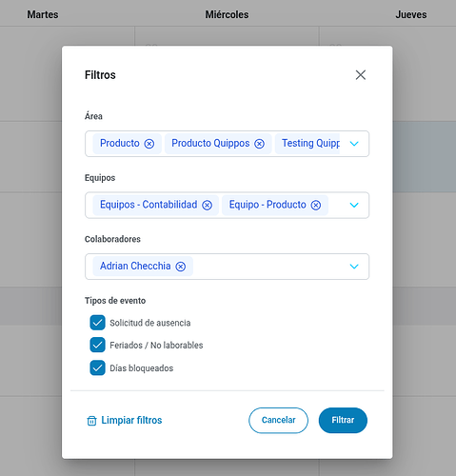Viewport: 456px width, 476px height.
Task: Remove the Producto area chip
Action: [x=149, y=144]
